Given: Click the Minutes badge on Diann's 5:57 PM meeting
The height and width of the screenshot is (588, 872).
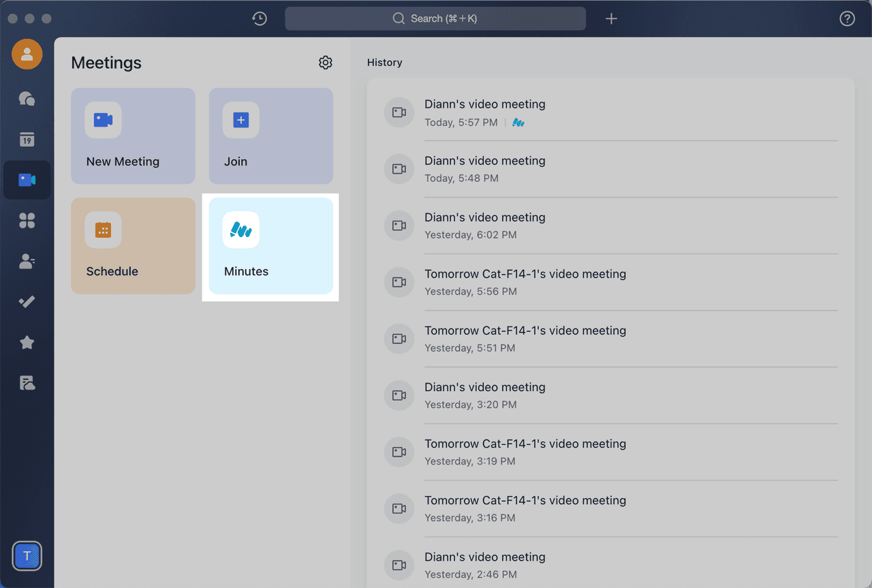Looking at the screenshot, I should click(518, 123).
